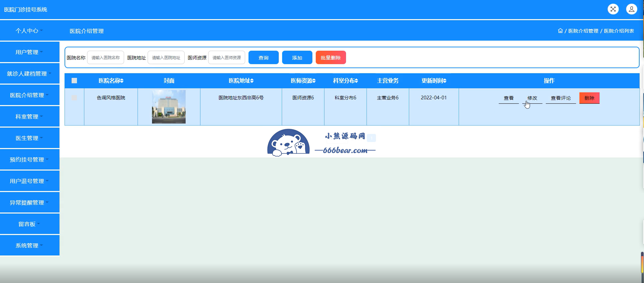The width and height of the screenshot is (644, 283).
Task: Open the hospital cover image thumbnail
Action: (169, 107)
